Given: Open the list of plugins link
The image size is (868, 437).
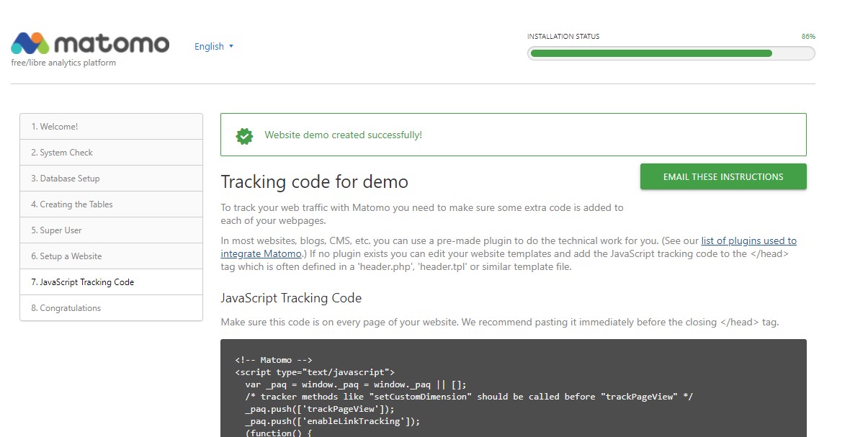Looking at the screenshot, I should click(748, 241).
